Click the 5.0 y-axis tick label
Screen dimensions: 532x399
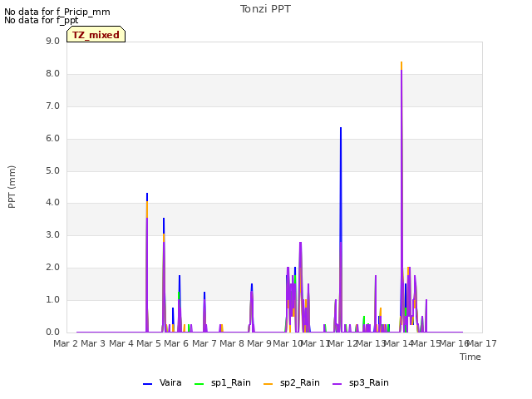pyautogui.click(x=52, y=170)
